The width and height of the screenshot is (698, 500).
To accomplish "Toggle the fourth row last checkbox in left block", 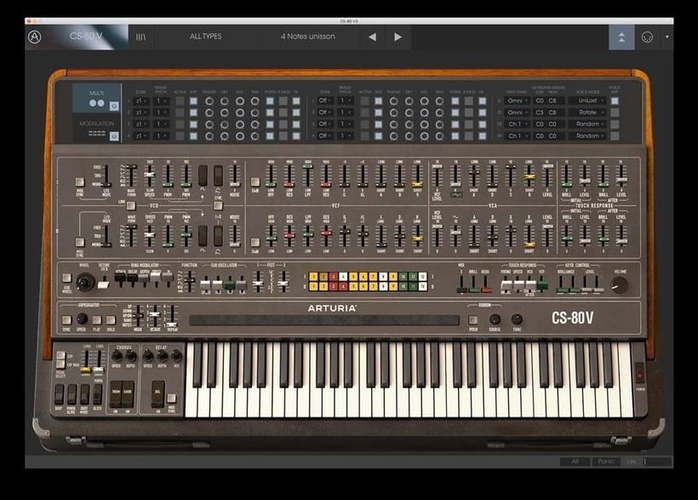I will [296, 136].
